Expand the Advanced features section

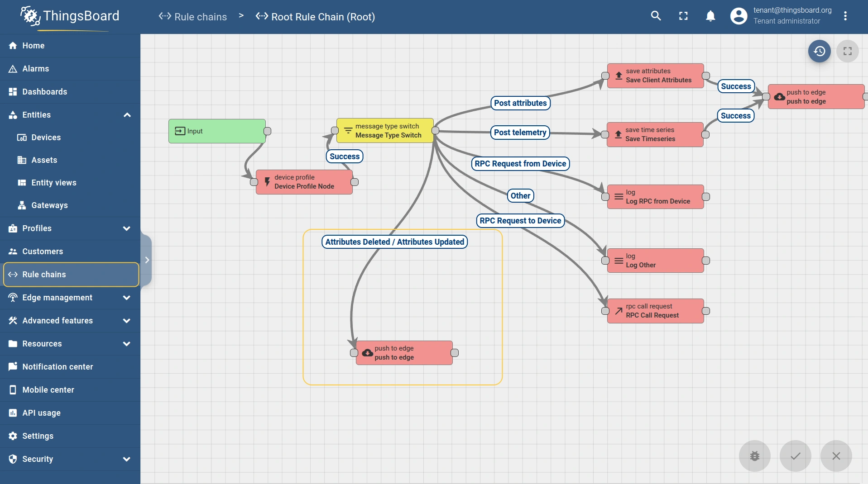127,321
